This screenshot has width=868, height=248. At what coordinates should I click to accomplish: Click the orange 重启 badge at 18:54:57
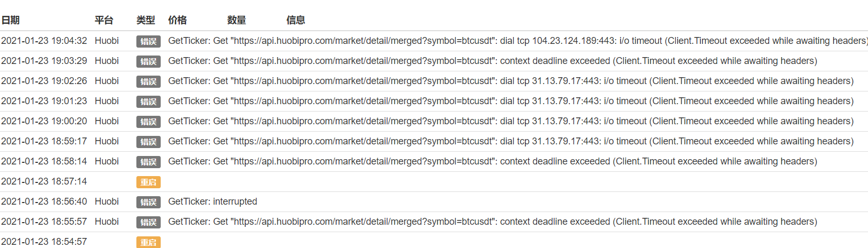149,242
